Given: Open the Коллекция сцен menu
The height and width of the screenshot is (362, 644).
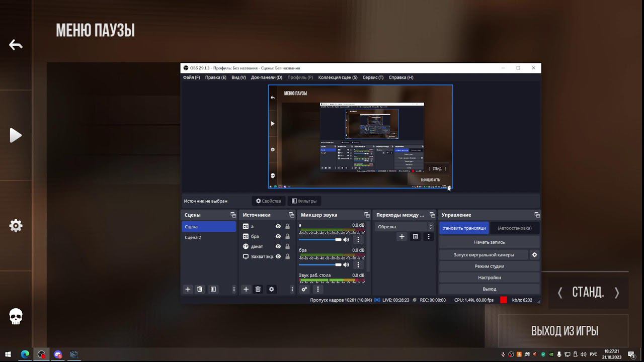Looking at the screenshot, I should [338, 77].
